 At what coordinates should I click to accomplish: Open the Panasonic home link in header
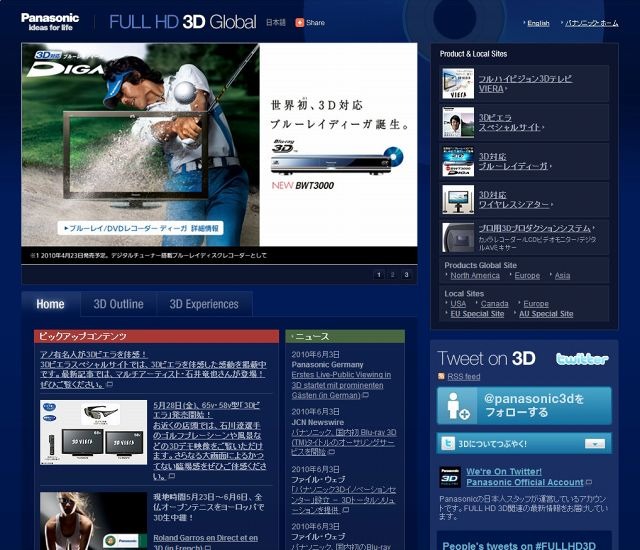point(591,23)
